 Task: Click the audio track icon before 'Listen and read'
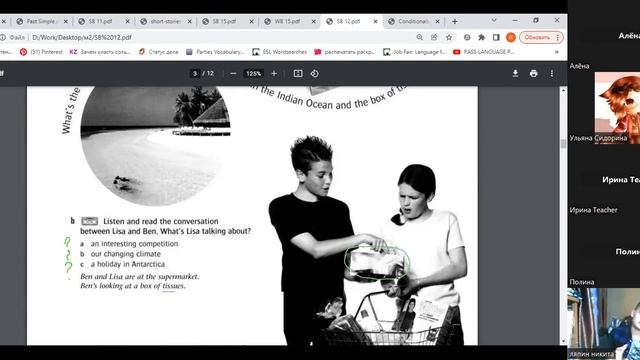89,221
